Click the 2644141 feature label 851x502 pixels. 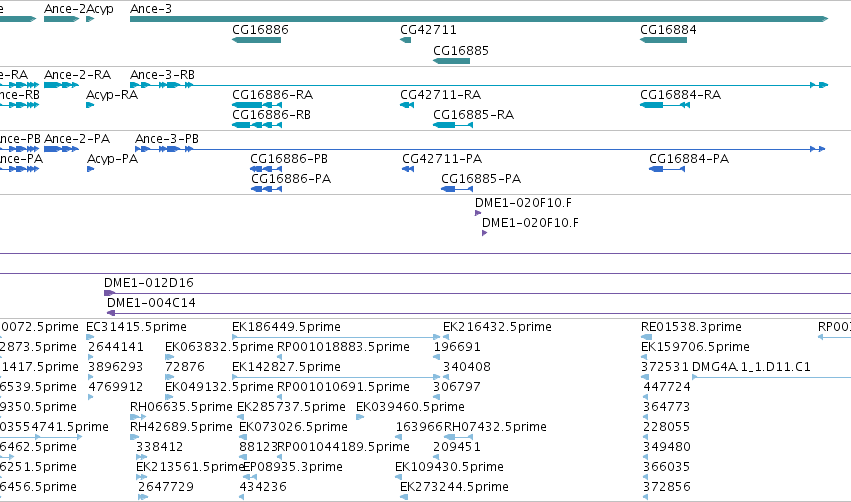coord(116,347)
